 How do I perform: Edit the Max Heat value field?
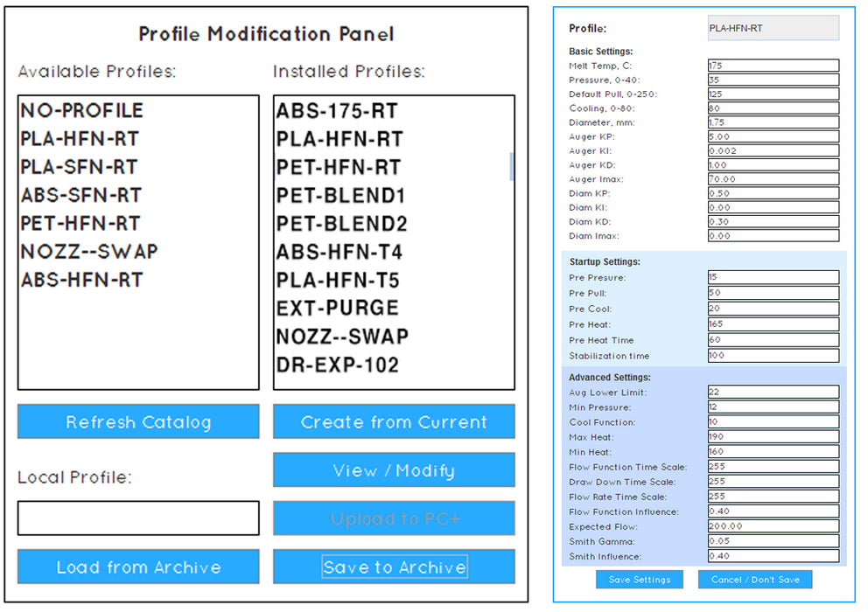coord(773,436)
